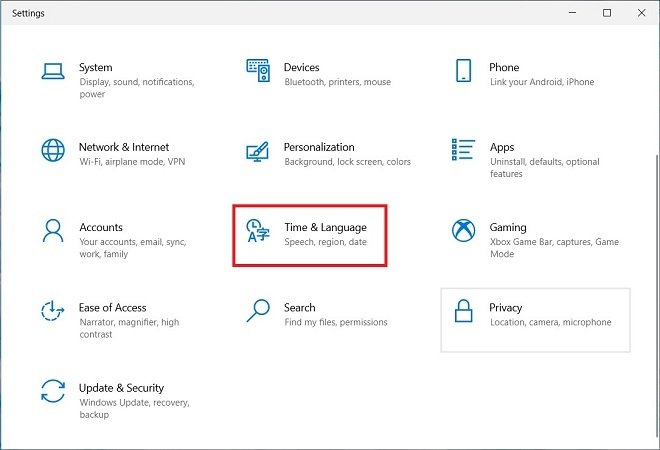Open the Gaming Xbox logo icon
Image resolution: width=660 pixels, height=450 pixels.
coord(463,231)
